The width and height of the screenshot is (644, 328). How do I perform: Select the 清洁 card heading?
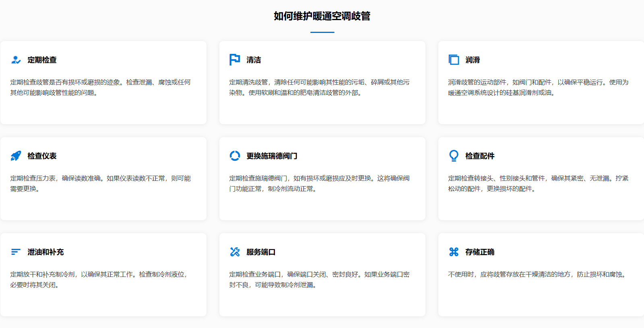[x=254, y=60]
